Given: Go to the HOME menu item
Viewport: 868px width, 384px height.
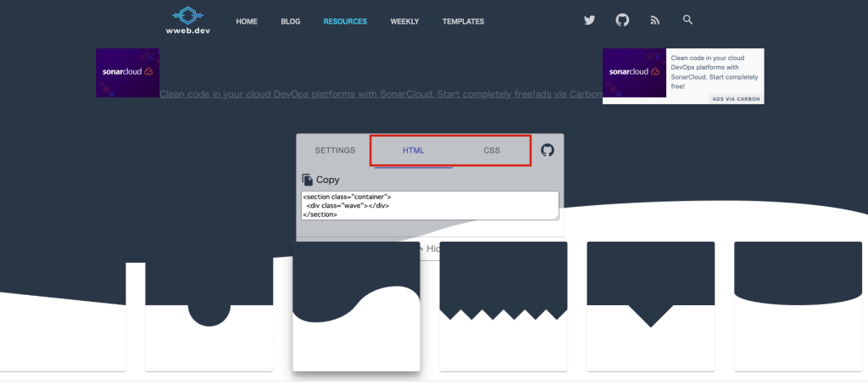Looking at the screenshot, I should tap(247, 21).
